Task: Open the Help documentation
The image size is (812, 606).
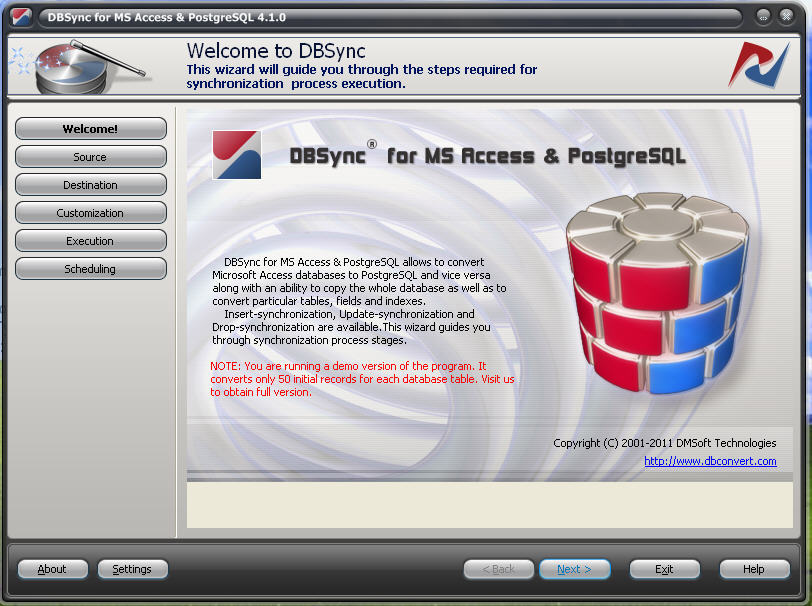Action: (754, 568)
